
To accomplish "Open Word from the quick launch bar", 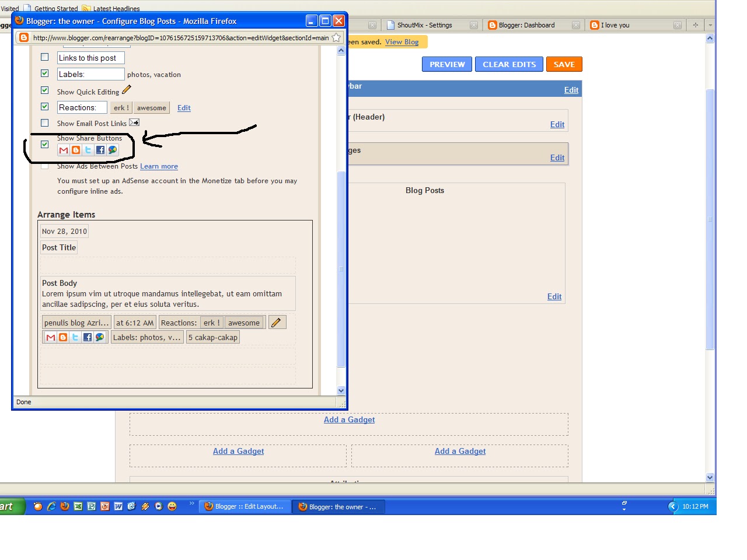I will click(x=118, y=506).
